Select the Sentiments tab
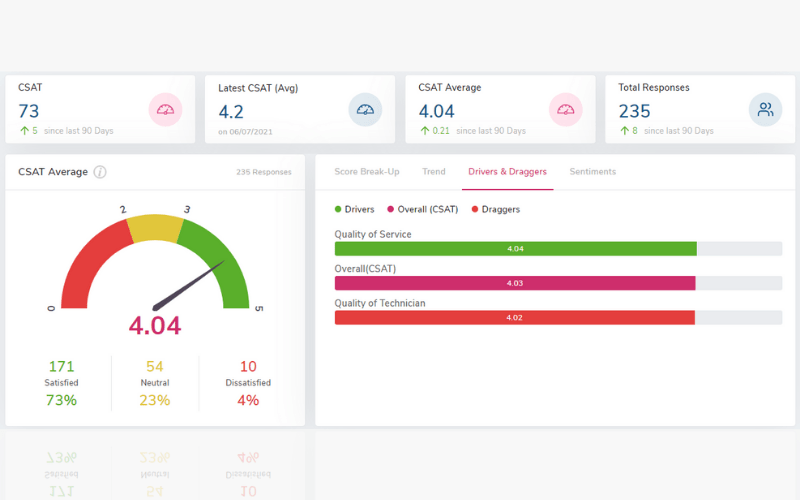The width and height of the screenshot is (800, 500). (x=593, y=172)
